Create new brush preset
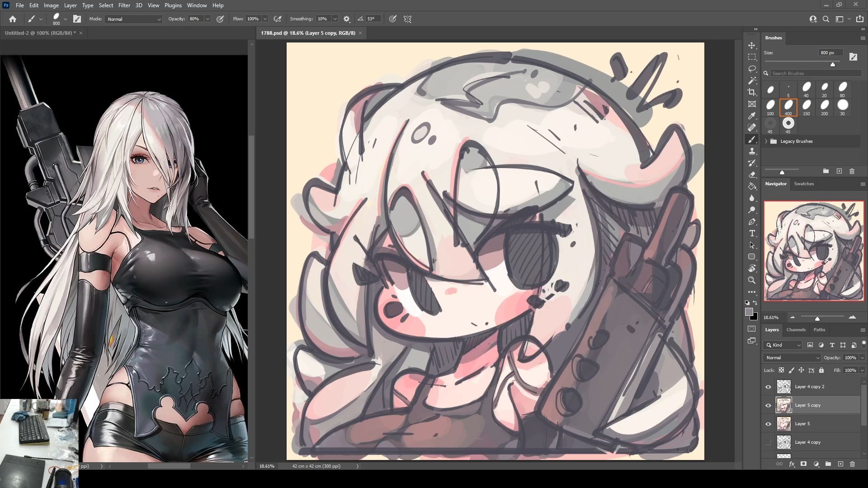This screenshot has height=488, width=868. click(x=839, y=171)
